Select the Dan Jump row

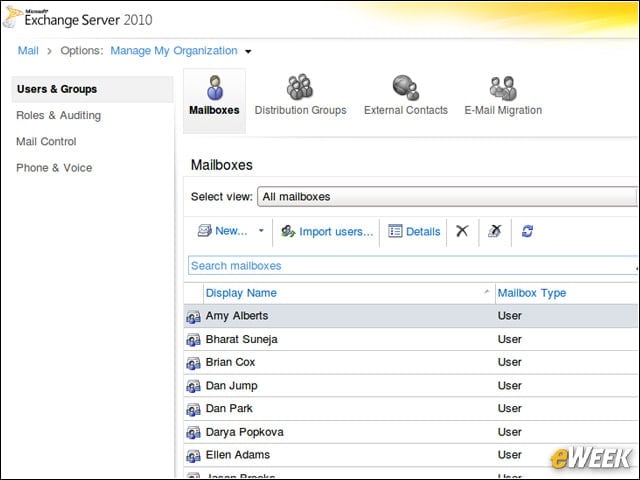click(411, 386)
